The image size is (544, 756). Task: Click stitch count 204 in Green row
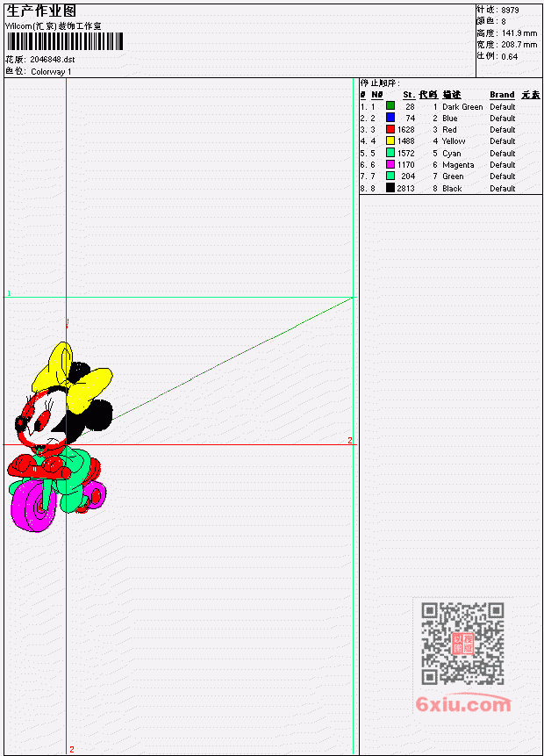click(x=408, y=176)
